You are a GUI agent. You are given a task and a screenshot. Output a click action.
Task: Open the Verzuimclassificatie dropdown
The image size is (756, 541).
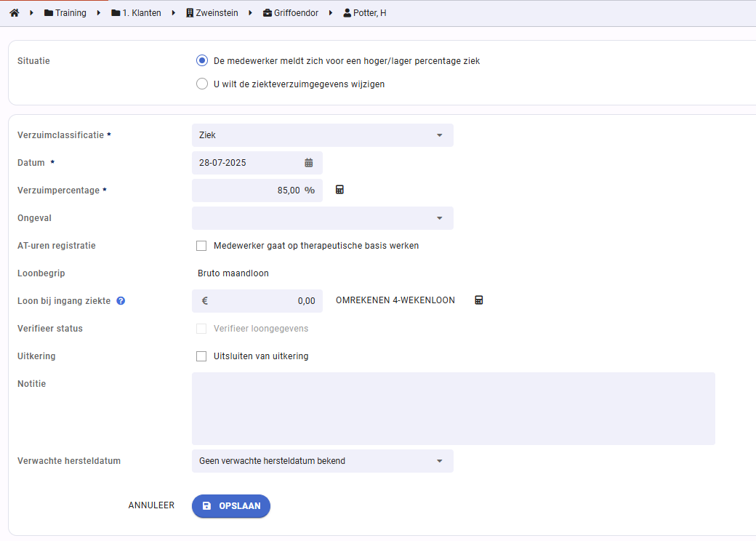[323, 135]
